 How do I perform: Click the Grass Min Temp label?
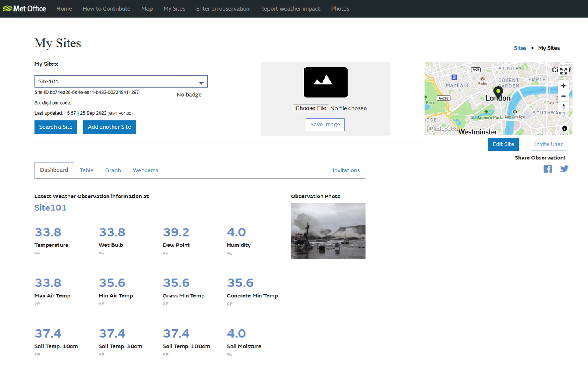(x=184, y=296)
